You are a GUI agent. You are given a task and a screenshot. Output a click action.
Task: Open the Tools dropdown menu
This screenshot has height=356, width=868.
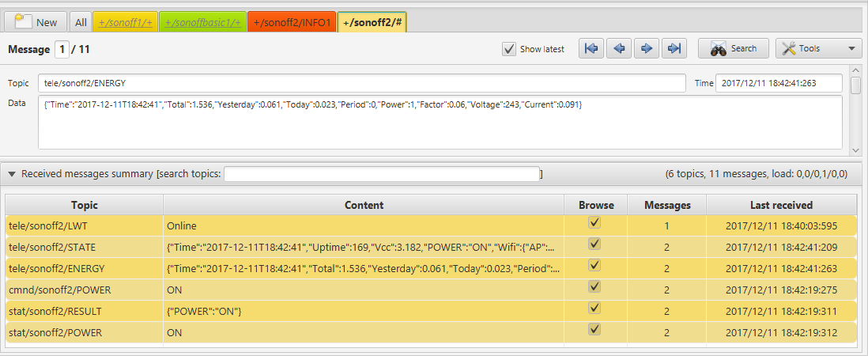[819, 49]
